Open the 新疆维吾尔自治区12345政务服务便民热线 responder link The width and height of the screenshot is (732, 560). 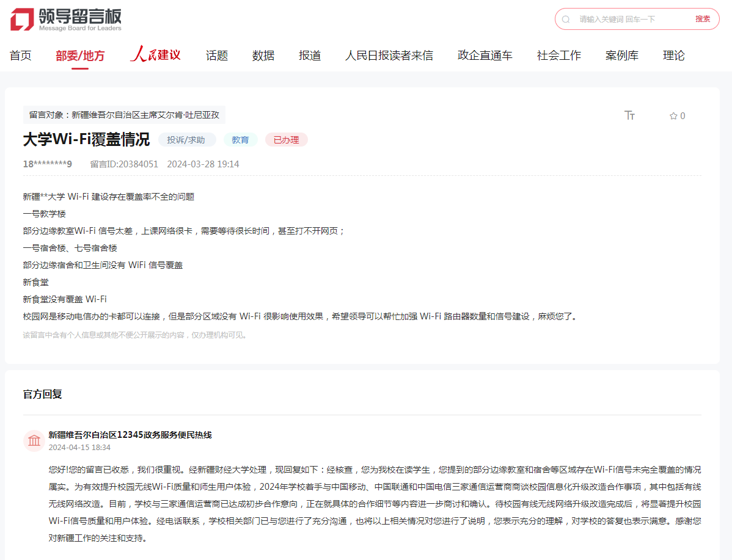click(x=130, y=435)
